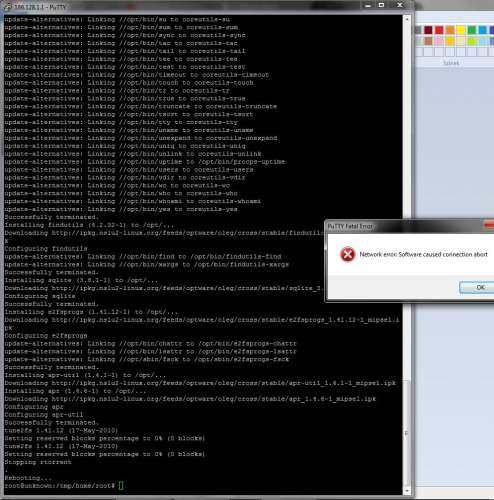Minimize the PuTTY terminal window
The image size is (494, 500).
[367, 5]
